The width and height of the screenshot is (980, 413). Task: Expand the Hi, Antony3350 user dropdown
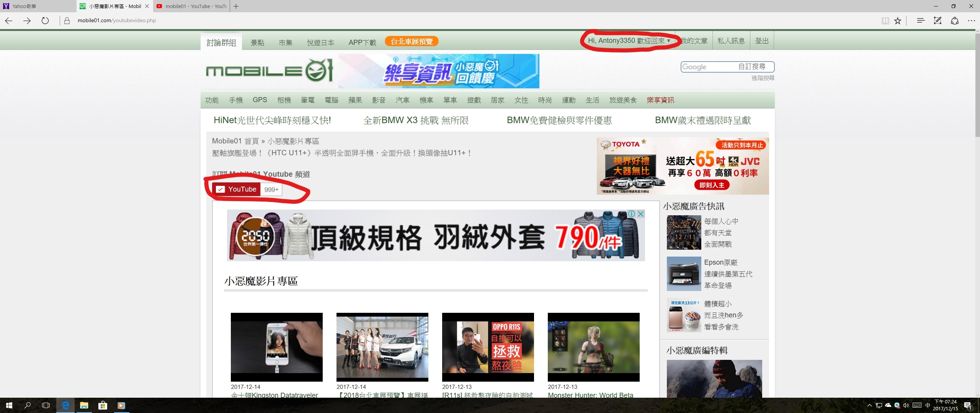pyautogui.click(x=629, y=41)
